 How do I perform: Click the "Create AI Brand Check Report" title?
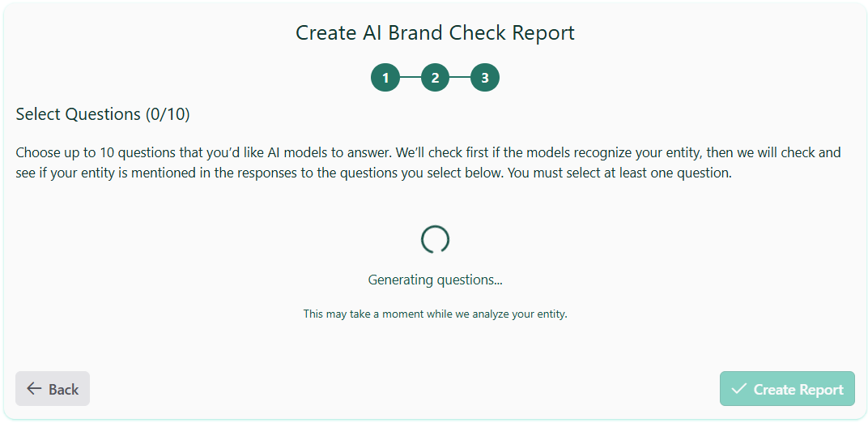point(435,33)
